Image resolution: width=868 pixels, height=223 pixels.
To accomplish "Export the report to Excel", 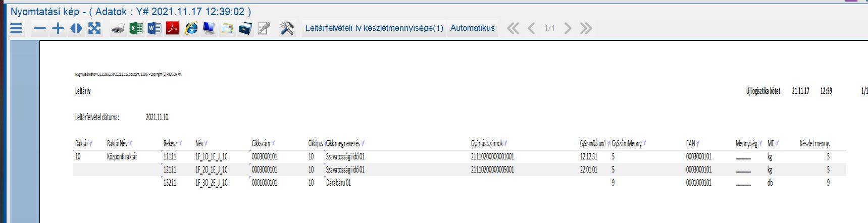I will pyautogui.click(x=136, y=28).
